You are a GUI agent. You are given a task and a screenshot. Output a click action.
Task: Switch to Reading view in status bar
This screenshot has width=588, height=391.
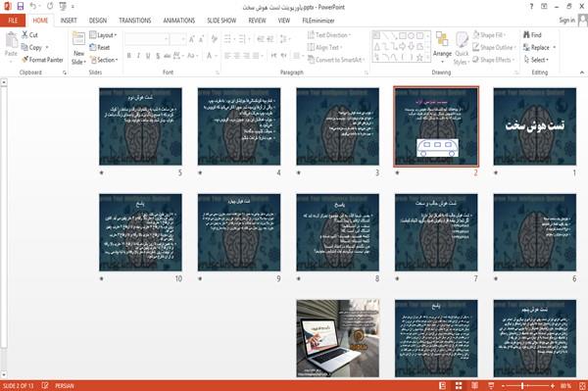474,386
